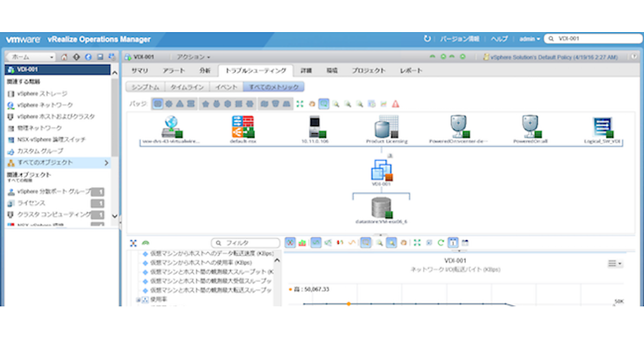Select the Product Licensing node icon
The height and width of the screenshot is (338, 644).
click(386, 127)
